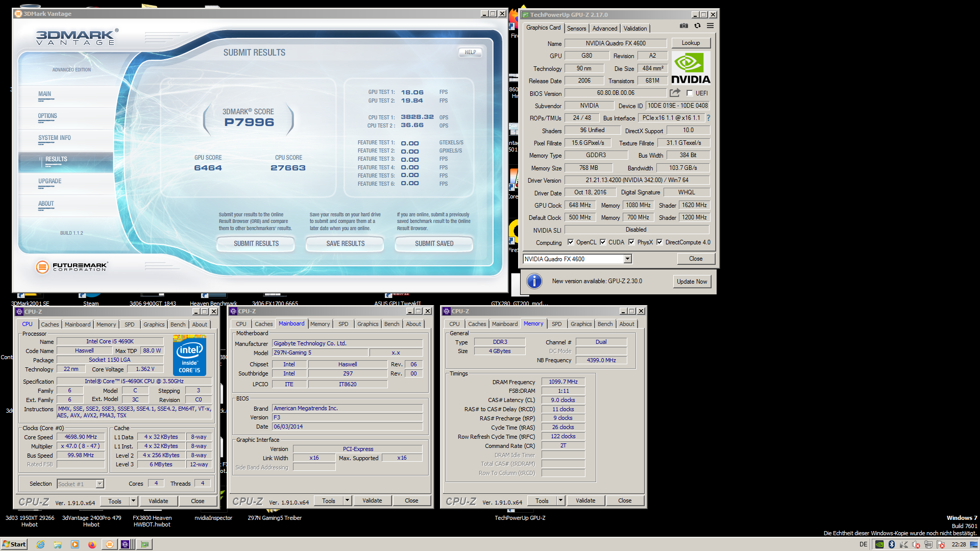The width and height of the screenshot is (980, 551).
Task: Open Windows Media Player from taskbar
Action: pos(75,544)
